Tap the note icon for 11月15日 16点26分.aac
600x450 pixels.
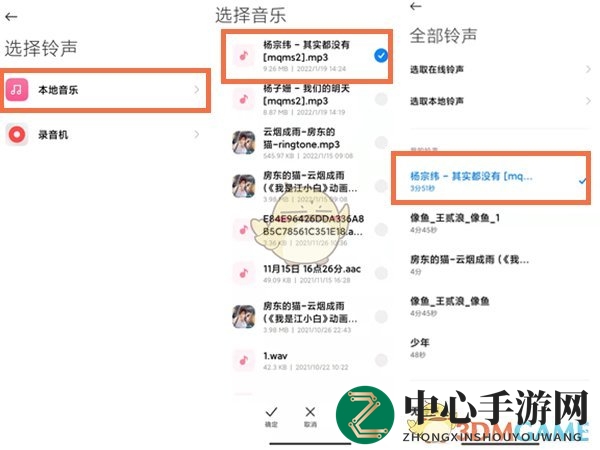coord(244,273)
